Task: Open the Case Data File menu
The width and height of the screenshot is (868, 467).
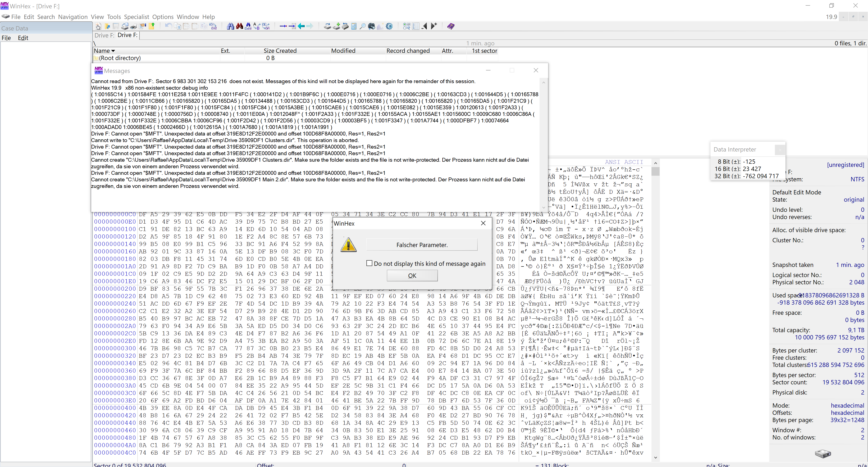Action: pyautogui.click(x=6, y=38)
